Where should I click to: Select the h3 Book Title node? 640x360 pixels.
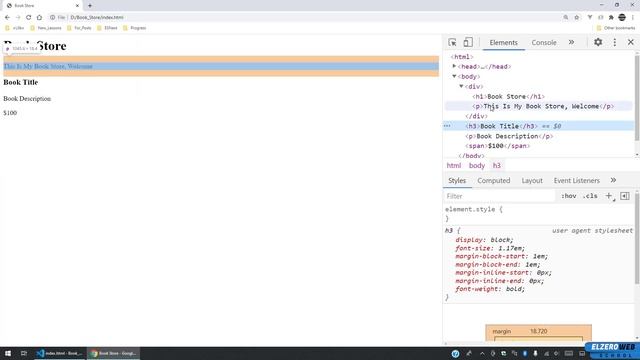click(501, 126)
